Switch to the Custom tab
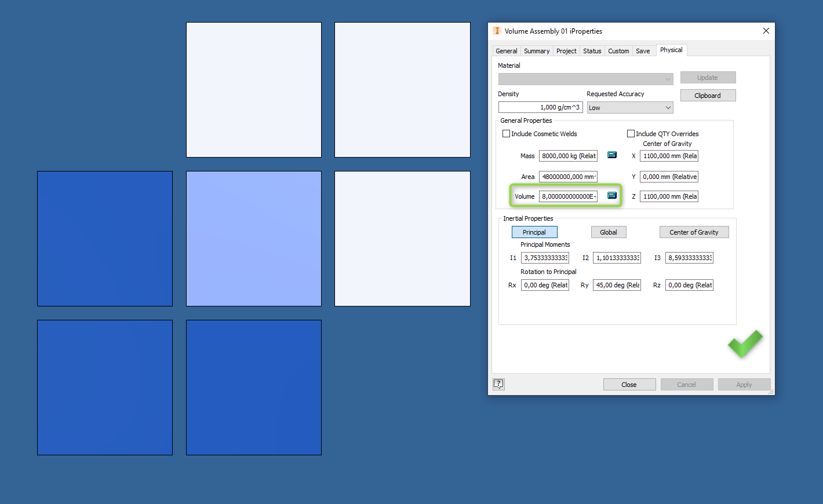The height and width of the screenshot is (504, 823). pyautogui.click(x=618, y=51)
